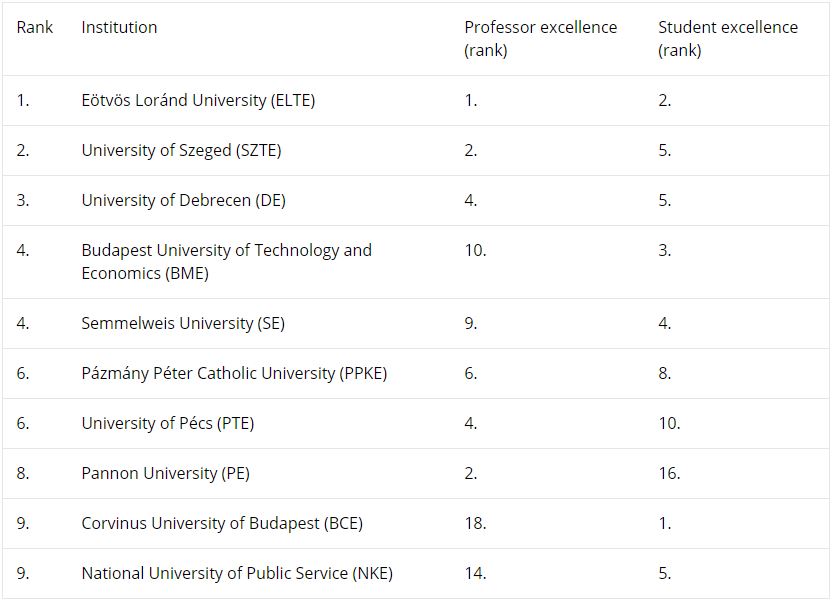The image size is (833, 602).
Task: Click University of Pécs student excellence 10
Action: click(669, 423)
